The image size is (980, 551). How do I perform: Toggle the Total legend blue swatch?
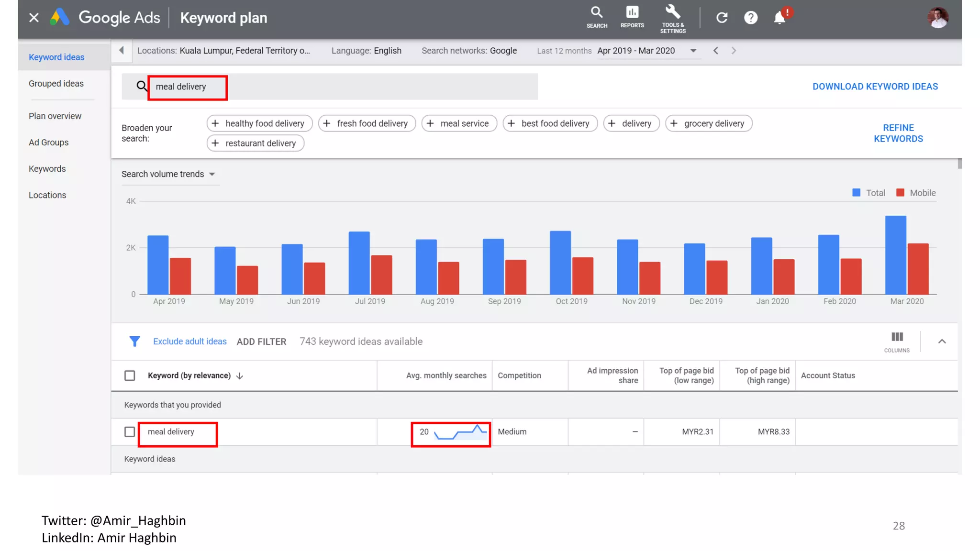(857, 193)
